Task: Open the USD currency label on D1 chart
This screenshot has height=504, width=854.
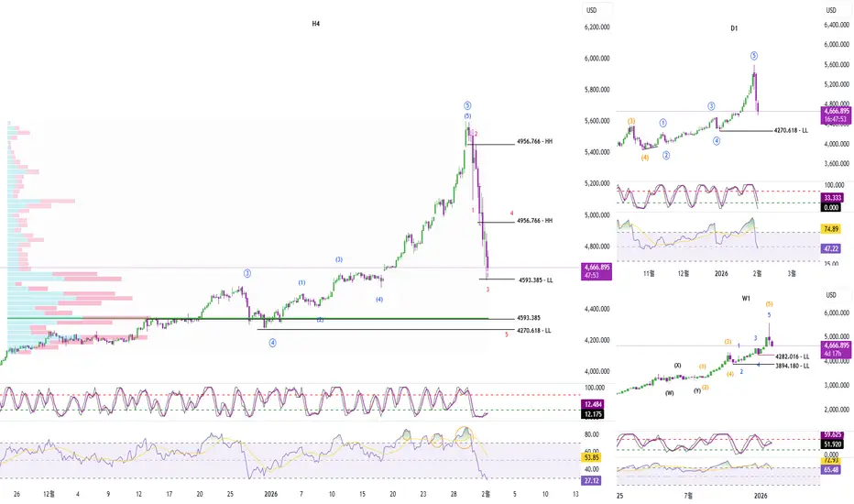Action: (x=831, y=10)
